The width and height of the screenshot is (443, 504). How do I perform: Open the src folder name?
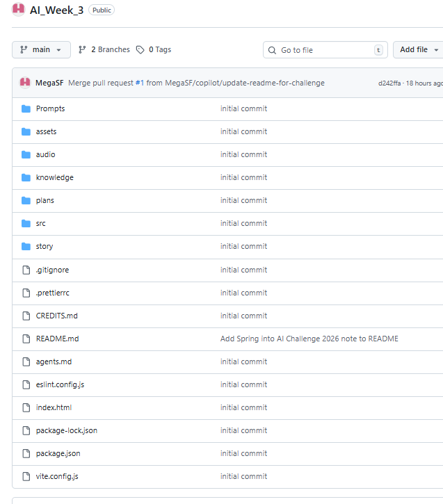point(41,223)
